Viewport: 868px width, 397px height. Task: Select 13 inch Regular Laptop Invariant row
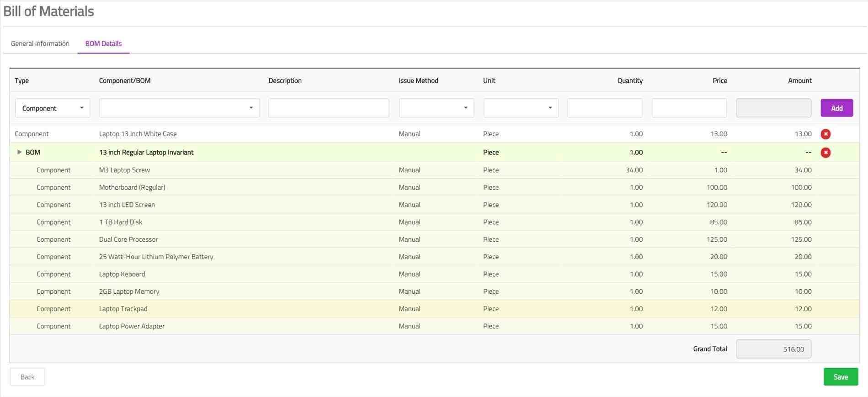point(434,152)
